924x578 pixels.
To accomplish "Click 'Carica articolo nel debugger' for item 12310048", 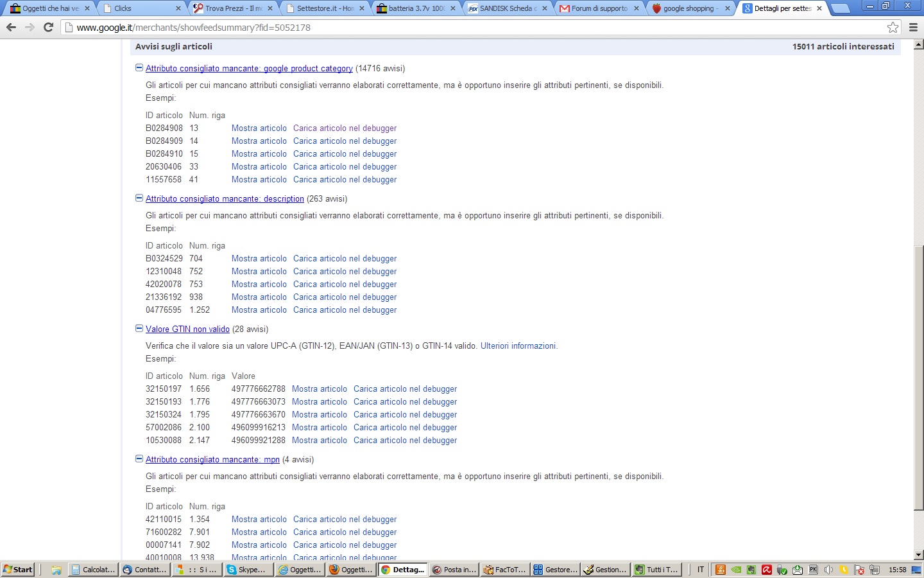I will point(345,272).
